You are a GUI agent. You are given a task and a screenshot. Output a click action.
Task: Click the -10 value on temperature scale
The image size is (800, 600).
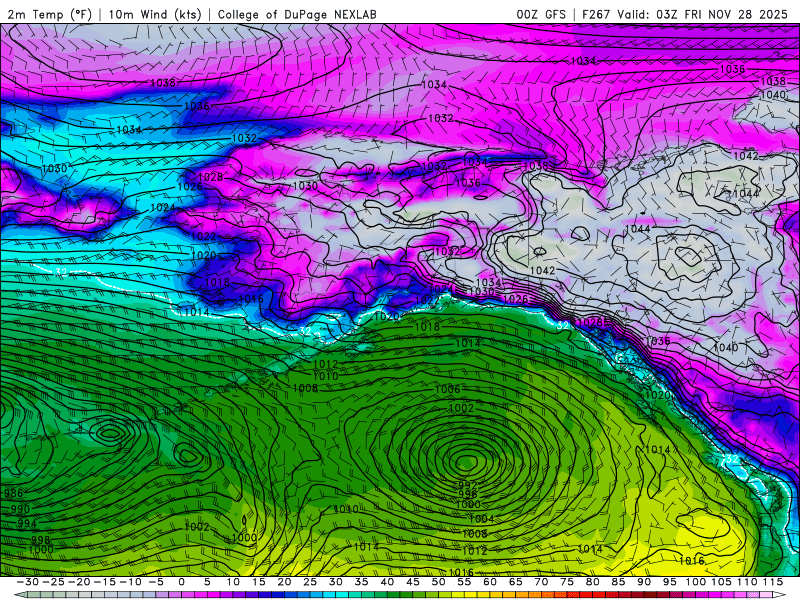[x=131, y=582]
